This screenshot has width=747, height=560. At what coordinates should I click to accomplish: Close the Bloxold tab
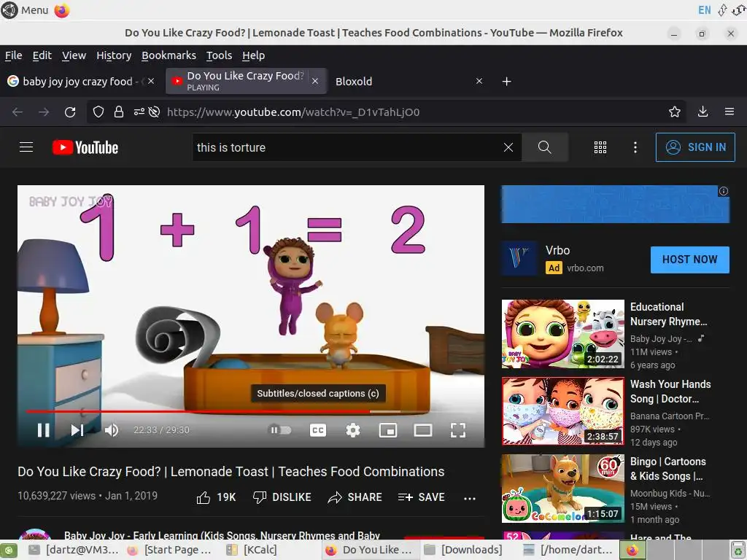coord(479,82)
